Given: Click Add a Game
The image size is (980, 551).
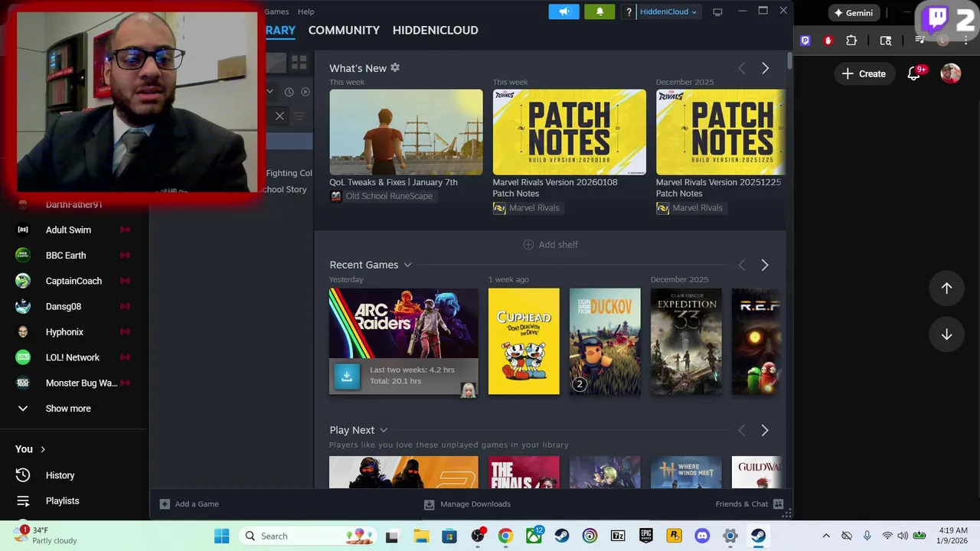Looking at the screenshot, I should coord(189,504).
